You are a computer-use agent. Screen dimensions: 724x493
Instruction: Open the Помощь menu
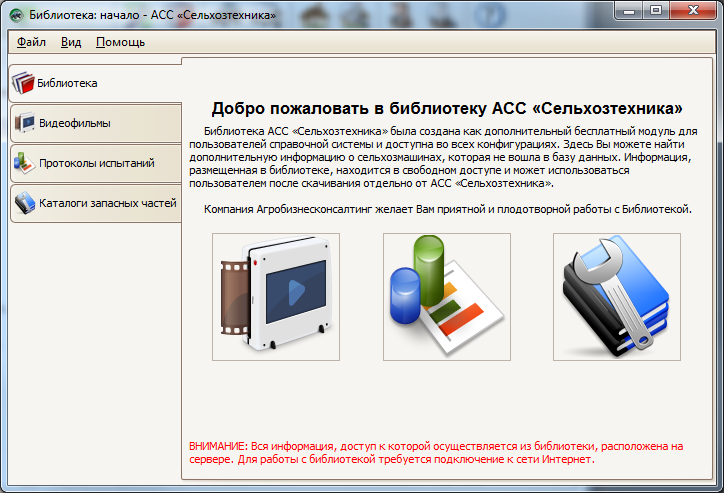pos(120,42)
